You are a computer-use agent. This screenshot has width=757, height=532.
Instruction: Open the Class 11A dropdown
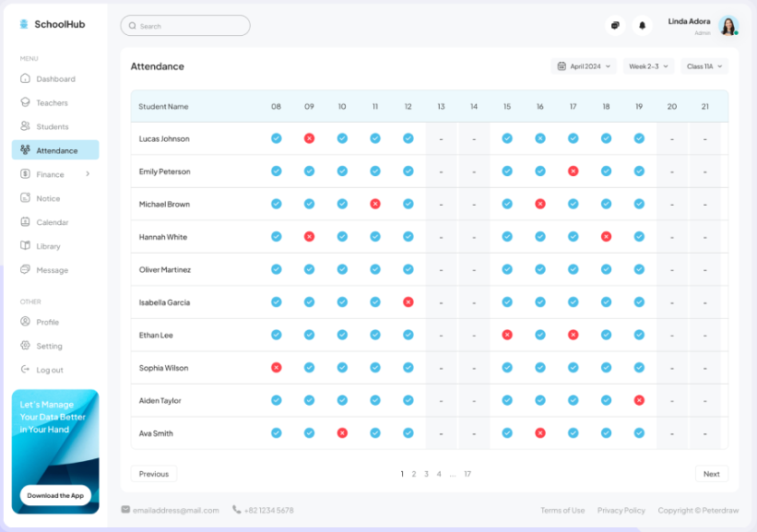pyautogui.click(x=704, y=66)
